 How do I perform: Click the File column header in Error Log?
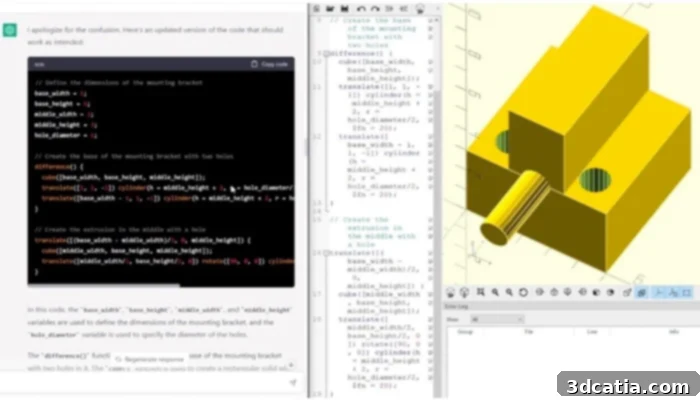pos(529,332)
